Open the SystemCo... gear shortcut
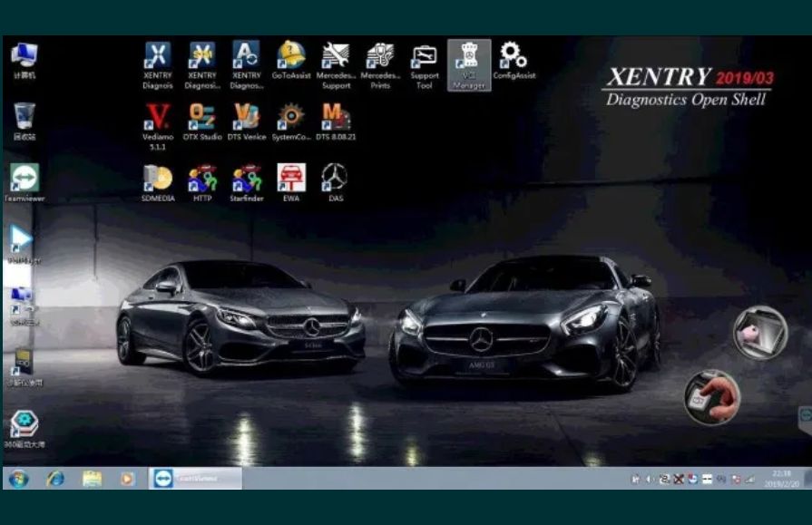This screenshot has width=812, height=525. tap(291, 122)
